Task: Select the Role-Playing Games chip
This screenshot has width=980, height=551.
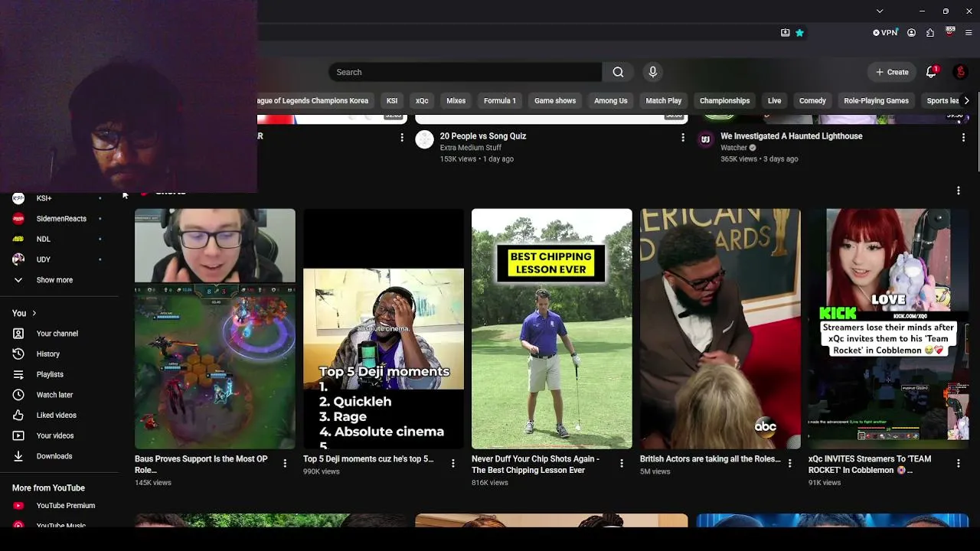Action: [x=876, y=100]
